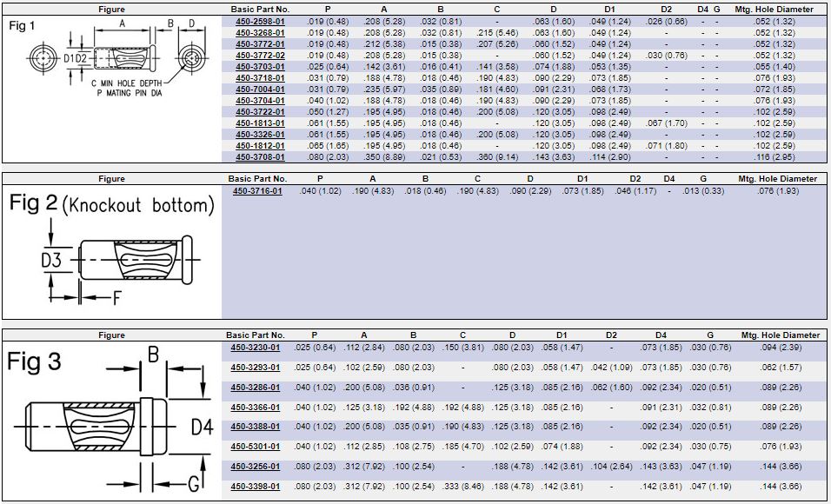
Task: Open part 450-3230-01 in Fig 3 table
Action: (x=255, y=348)
